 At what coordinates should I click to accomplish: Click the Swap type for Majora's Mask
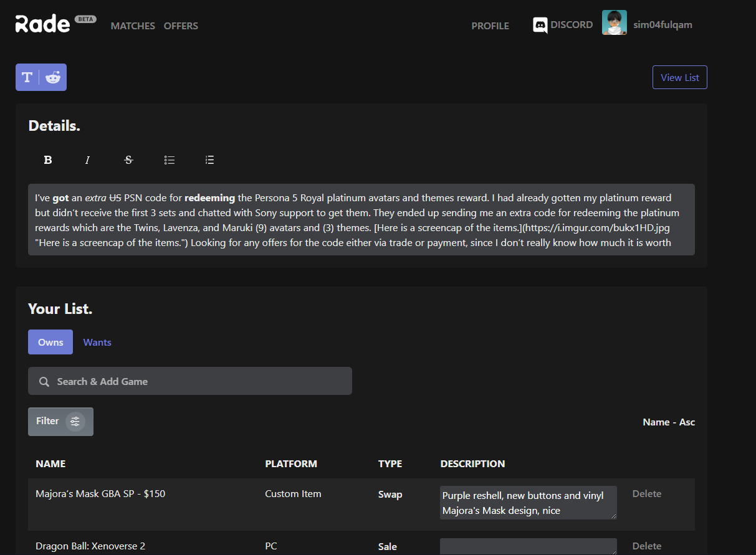click(390, 494)
